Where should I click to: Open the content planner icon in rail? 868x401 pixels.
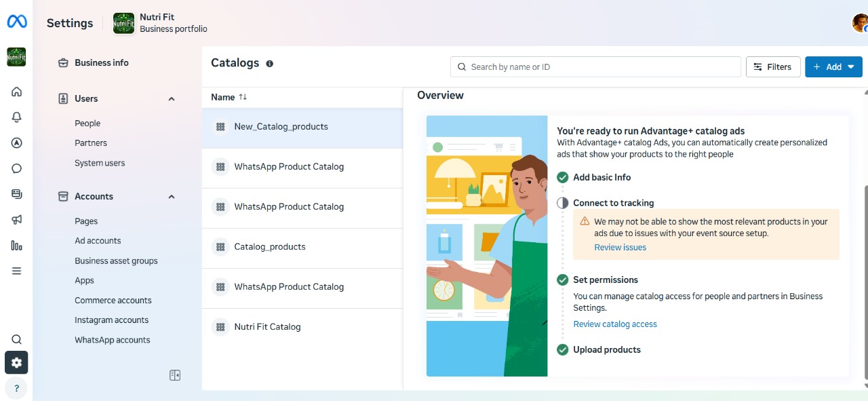tap(17, 194)
